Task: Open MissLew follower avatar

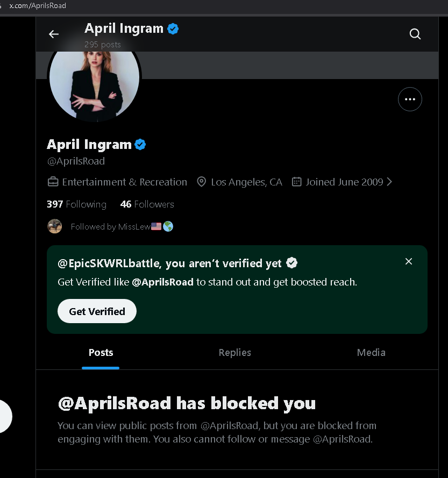Action: pos(55,226)
